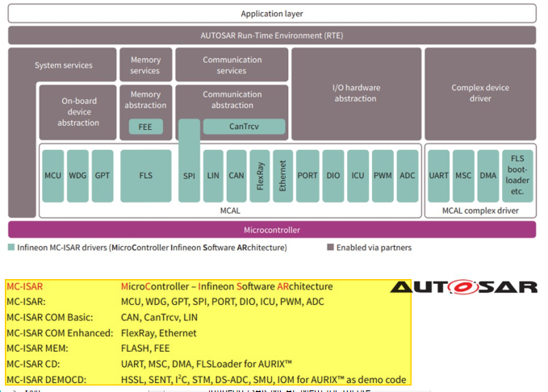
Task: Click the MCAL label text
Action: pyautogui.click(x=230, y=211)
